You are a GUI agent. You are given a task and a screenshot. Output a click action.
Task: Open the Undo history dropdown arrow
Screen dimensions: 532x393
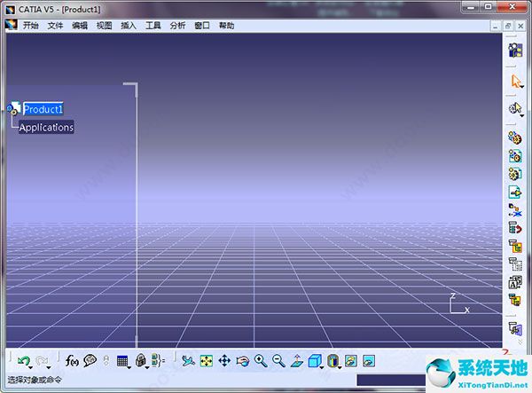(x=31, y=367)
